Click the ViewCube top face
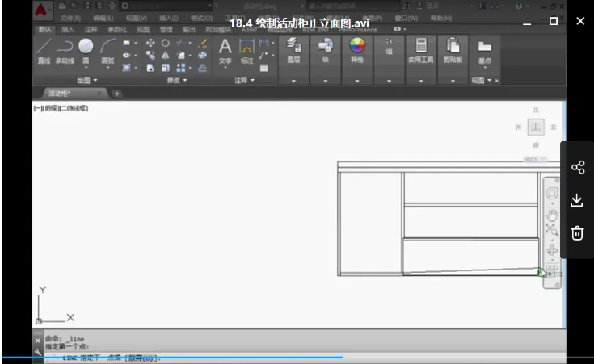The width and height of the screenshot is (594, 364). coord(536,127)
